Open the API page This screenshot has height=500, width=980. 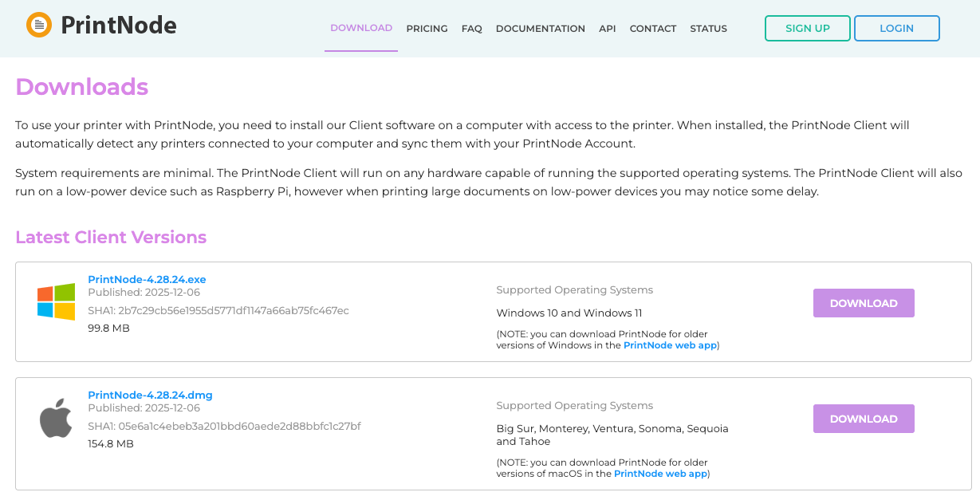point(608,29)
